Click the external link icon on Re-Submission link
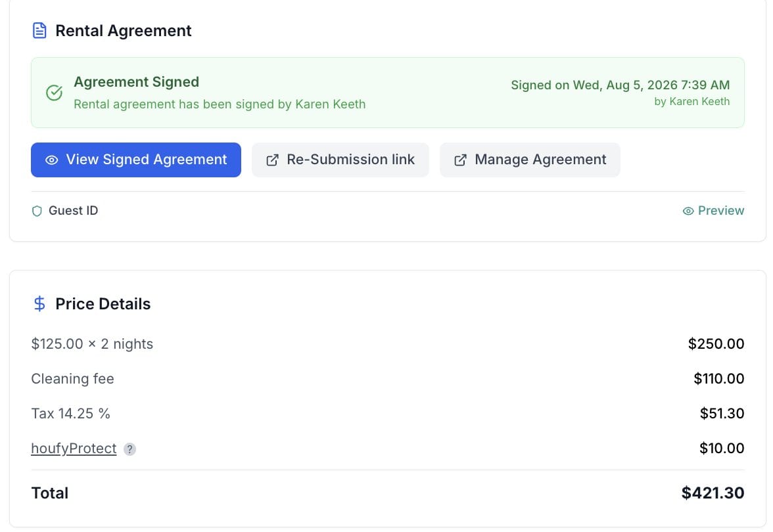 click(x=272, y=160)
